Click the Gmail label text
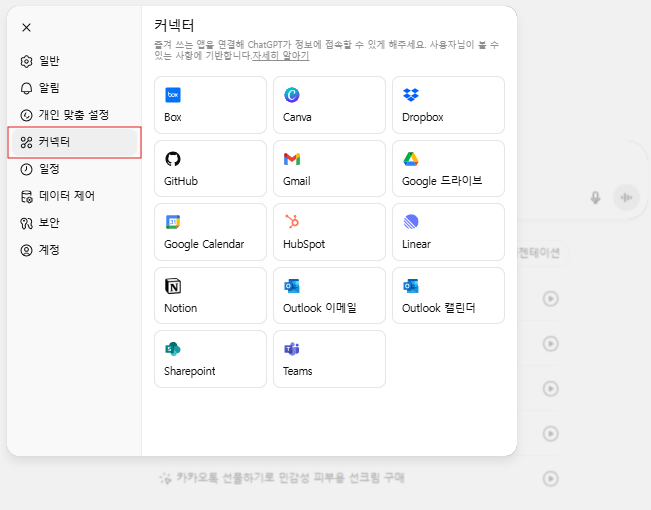Viewport: 651px width, 510px height. point(297,181)
